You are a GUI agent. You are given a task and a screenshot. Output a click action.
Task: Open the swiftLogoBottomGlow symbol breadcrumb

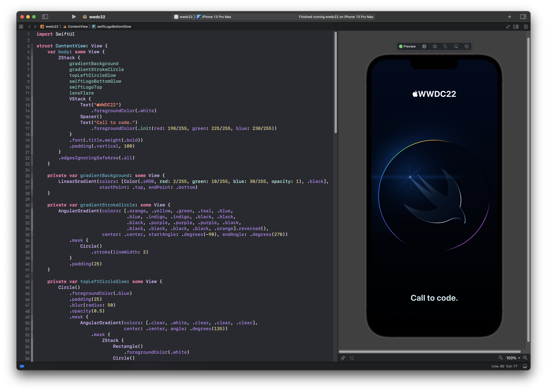114,27
